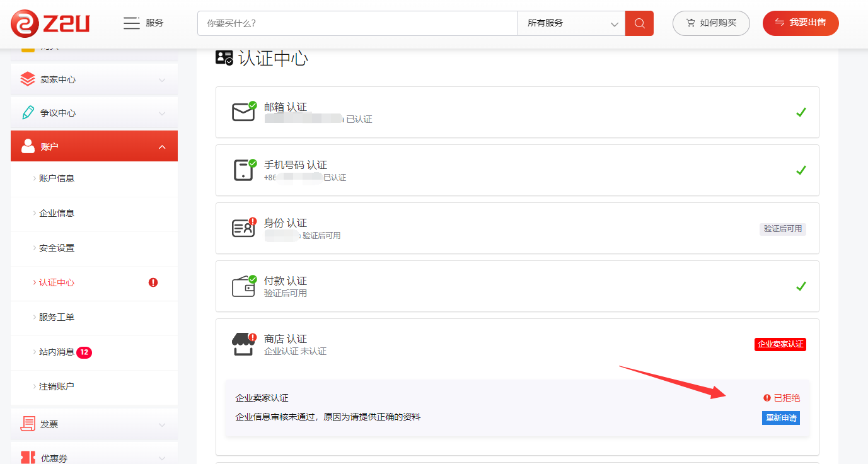Click the red search magnifier button
Image resolution: width=868 pixels, height=464 pixels.
(639, 23)
